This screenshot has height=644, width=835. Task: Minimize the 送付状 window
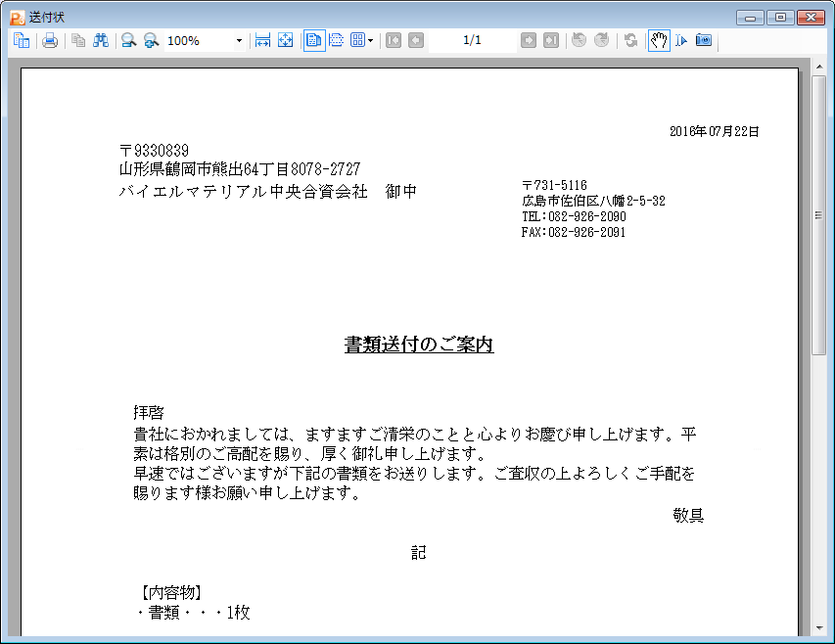point(751,18)
